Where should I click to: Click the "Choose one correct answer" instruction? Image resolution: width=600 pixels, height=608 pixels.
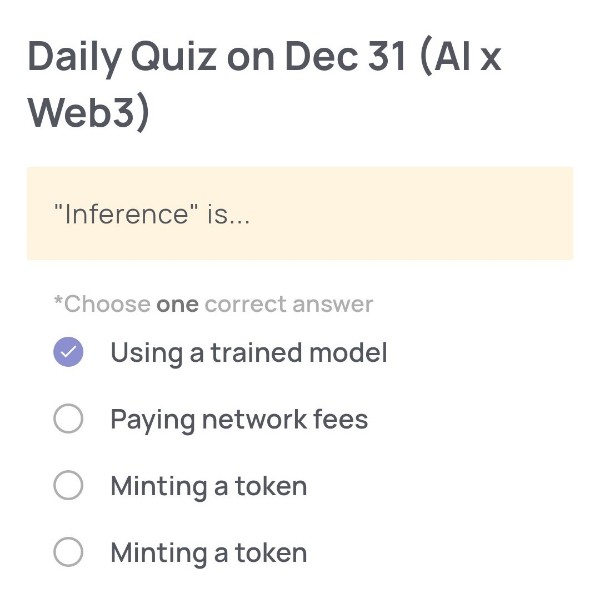coord(213,304)
